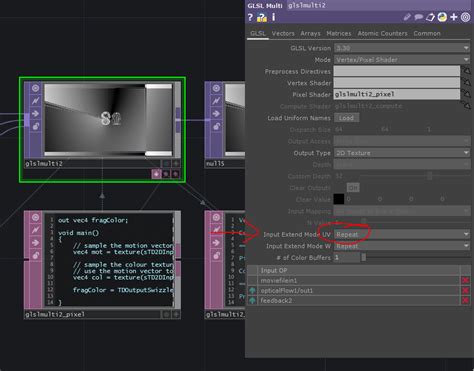Screen dimensions: 474x371
Task: Open the Input Extend Mode UV dropdown
Action: [402, 234]
